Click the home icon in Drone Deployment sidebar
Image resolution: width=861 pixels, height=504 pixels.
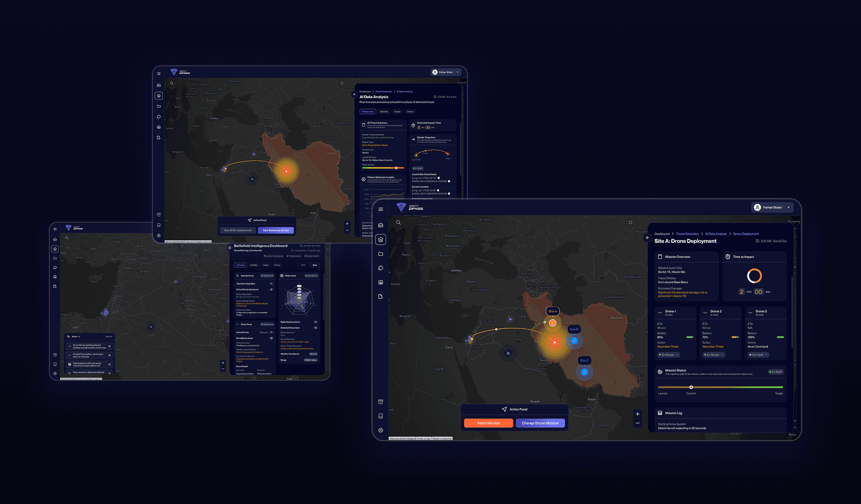[x=380, y=240]
